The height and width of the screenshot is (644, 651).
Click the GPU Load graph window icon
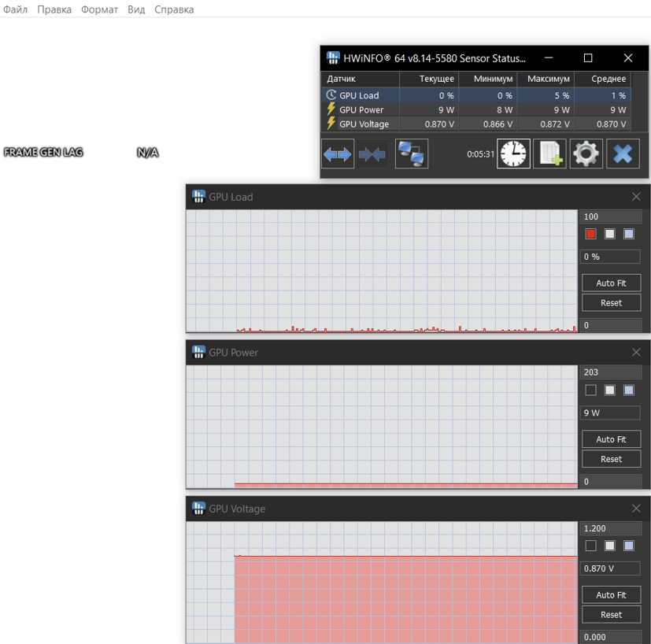point(198,196)
